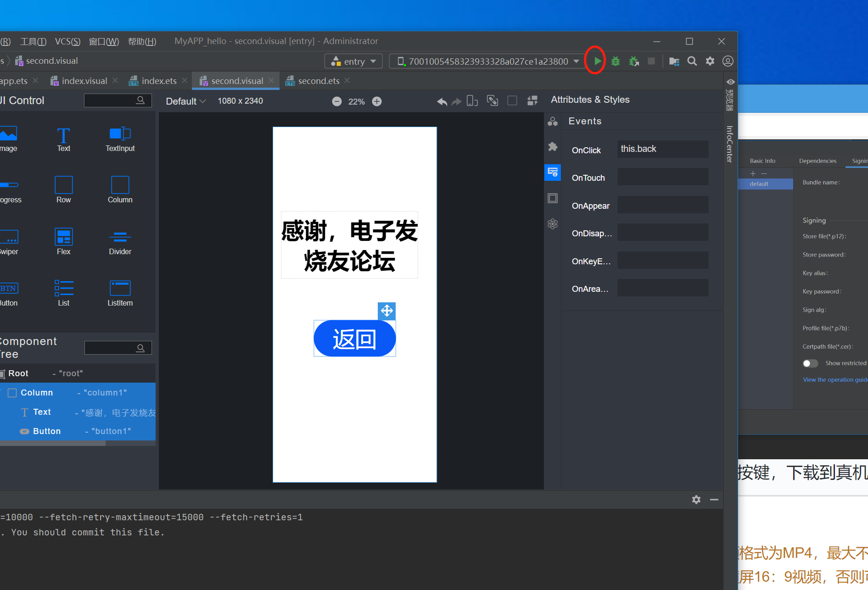
Task: Open the multi-device preview icon
Action: tap(472, 101)
